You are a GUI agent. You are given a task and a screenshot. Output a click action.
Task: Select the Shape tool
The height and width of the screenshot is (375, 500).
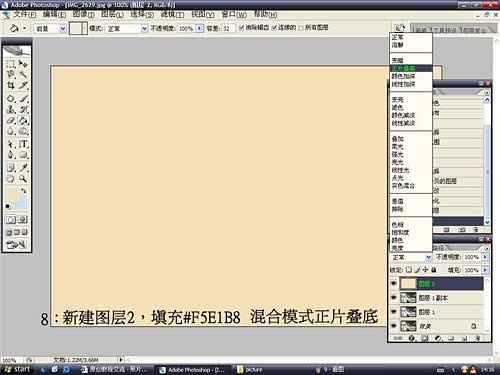point(23,155)
